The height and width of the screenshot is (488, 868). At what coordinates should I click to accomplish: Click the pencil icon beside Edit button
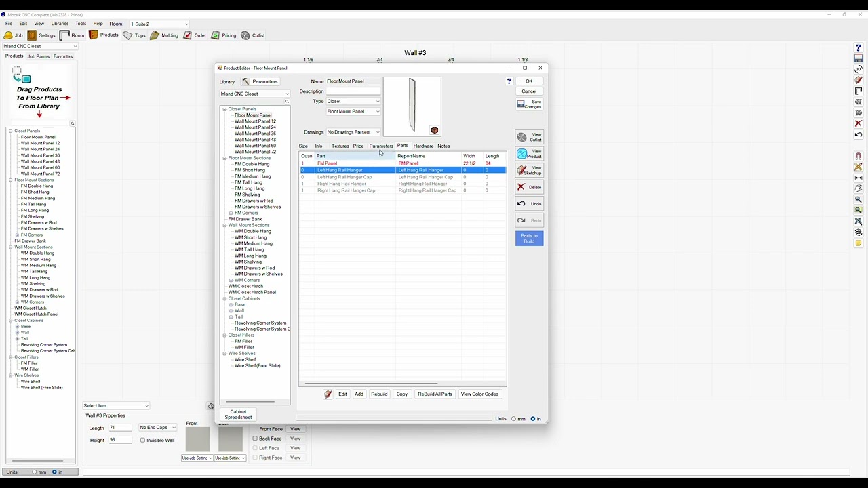point(328,394)
